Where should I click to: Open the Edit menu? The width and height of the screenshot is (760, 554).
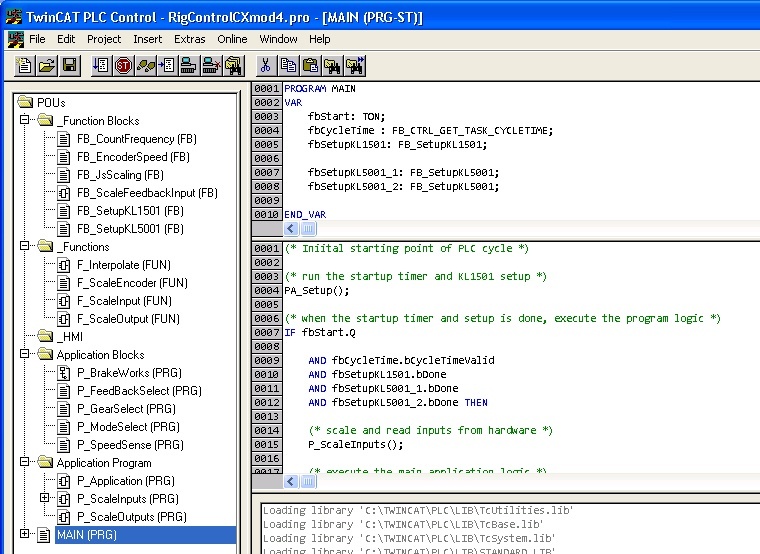(66, 39)
